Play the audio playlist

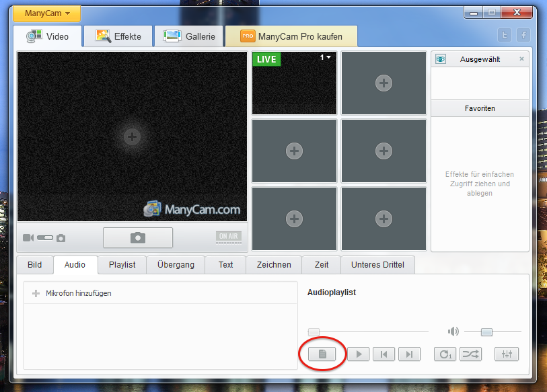click(358, 354)
